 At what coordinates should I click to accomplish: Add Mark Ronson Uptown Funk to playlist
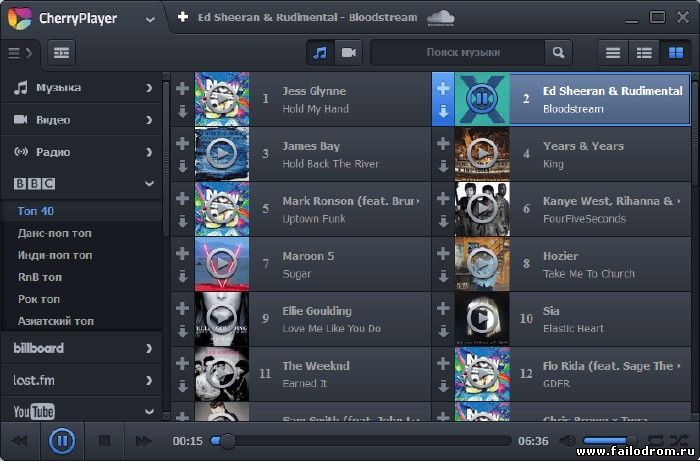[182, 198]
